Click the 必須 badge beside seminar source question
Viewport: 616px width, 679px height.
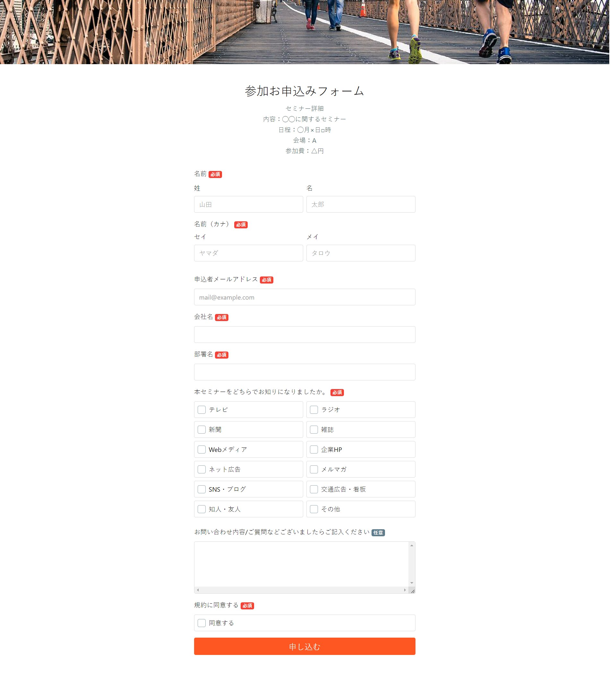coord(337,392)
